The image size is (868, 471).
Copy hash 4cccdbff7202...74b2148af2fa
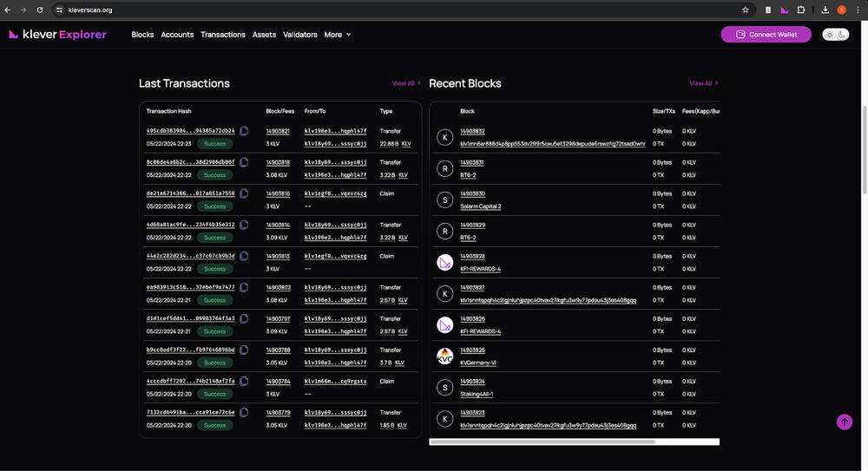[244, 382]
